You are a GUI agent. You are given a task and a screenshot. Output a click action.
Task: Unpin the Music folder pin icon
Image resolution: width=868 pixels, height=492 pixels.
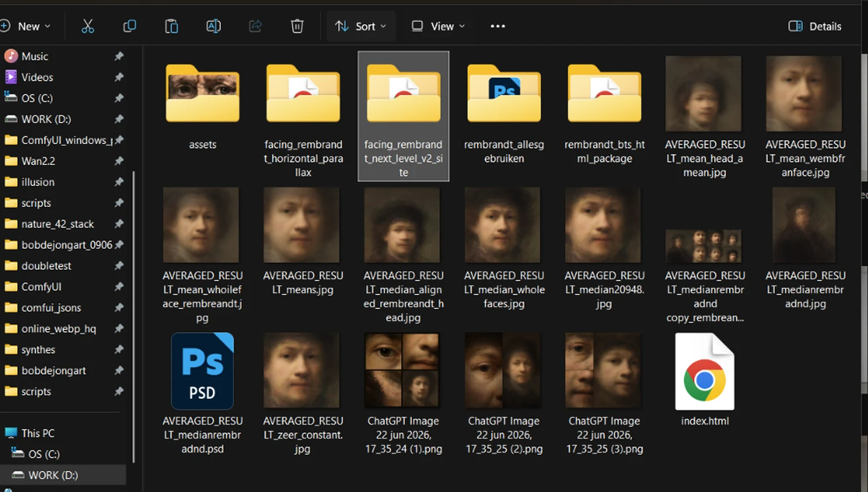[x=119, y=56]
